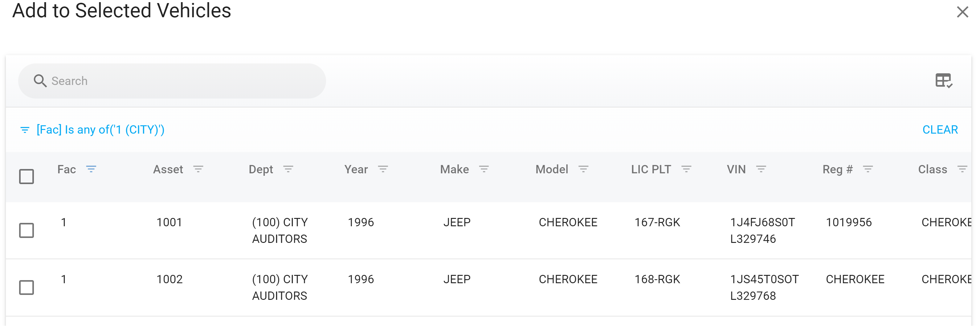Click the Fac column filter icon
The image size is (980, 326).
click(x=91, y=169)
